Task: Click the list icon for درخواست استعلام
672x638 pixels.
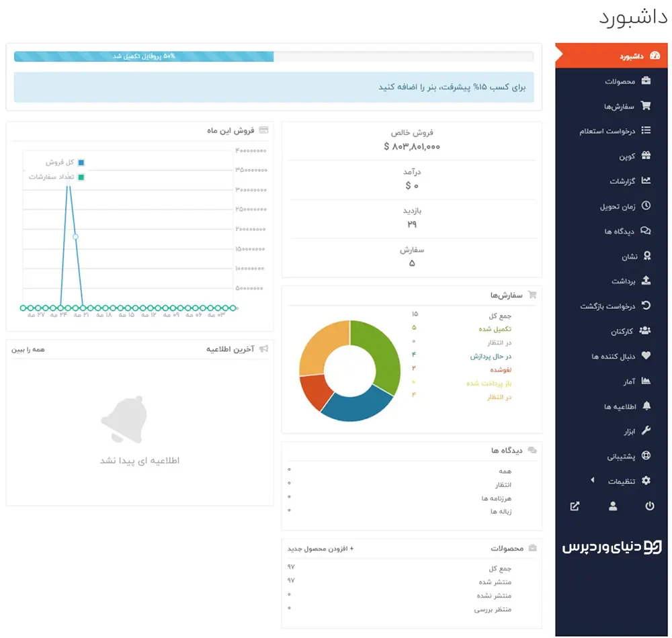Action: coord(646,130)
